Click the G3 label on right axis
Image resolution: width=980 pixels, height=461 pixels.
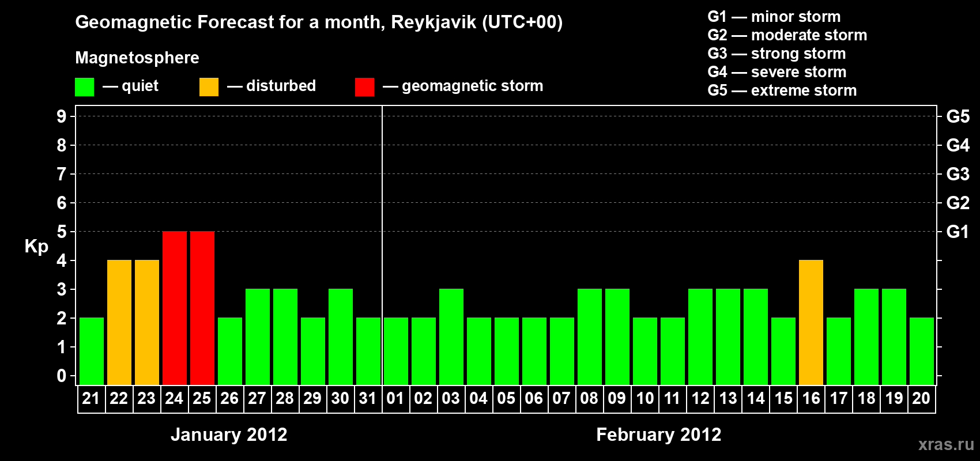coord(958,174)
